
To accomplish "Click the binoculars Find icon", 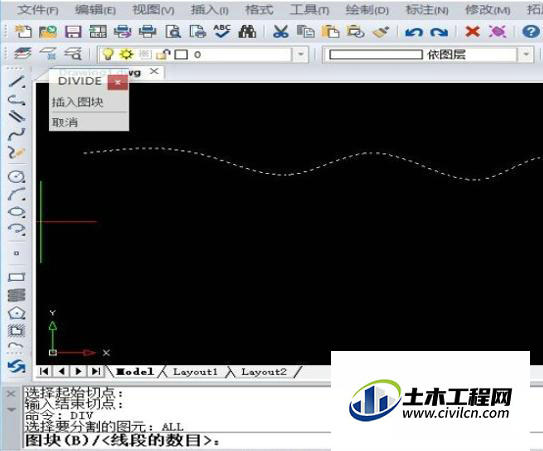I will pyautogui.click(x=247, y=32).
